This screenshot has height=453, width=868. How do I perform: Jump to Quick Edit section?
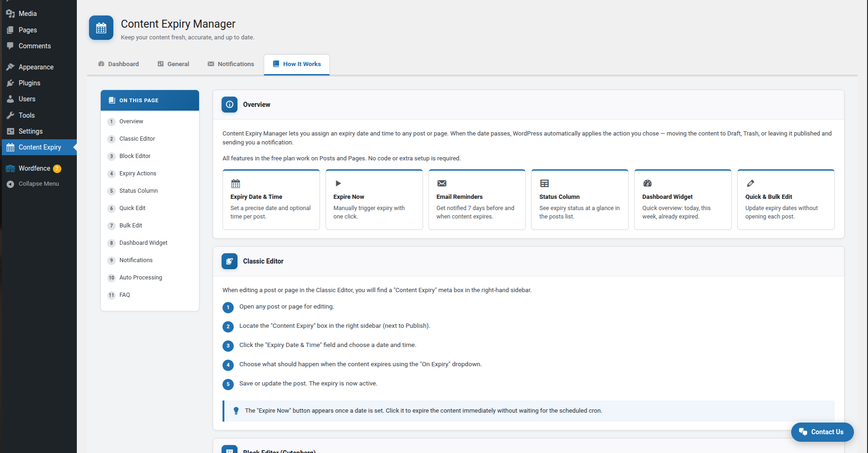click(x=150, y=208)
